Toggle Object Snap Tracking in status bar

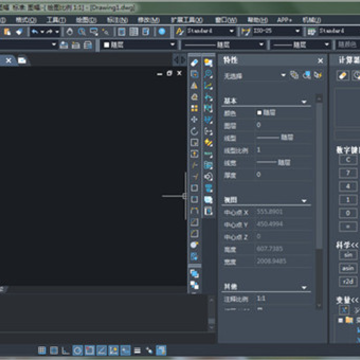[101, 350]
